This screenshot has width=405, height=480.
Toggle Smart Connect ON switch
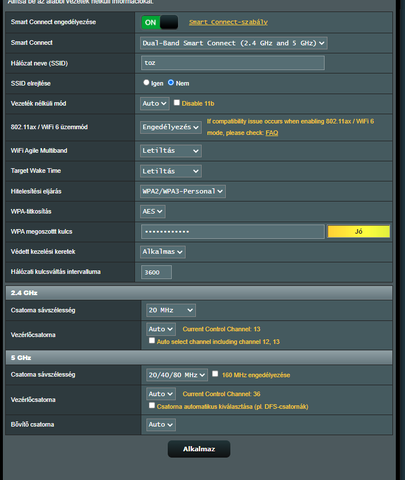(160, 22)
